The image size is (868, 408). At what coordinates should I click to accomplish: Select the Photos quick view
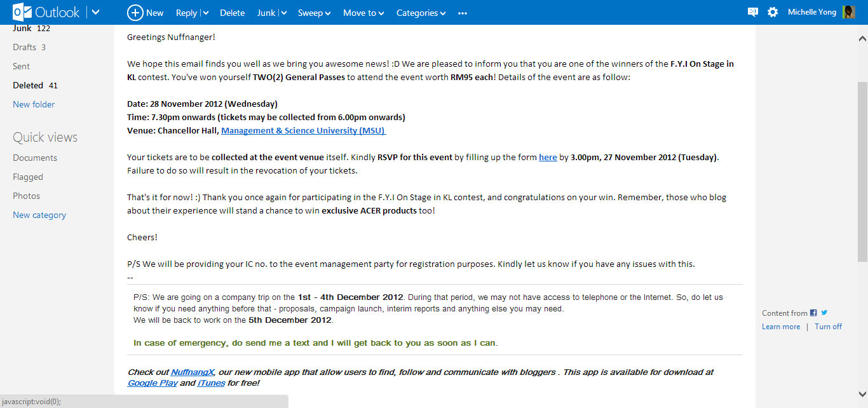[26, 196]
